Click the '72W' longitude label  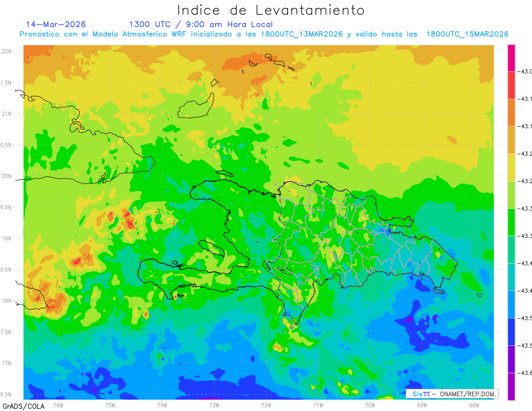tap(266, 405)
